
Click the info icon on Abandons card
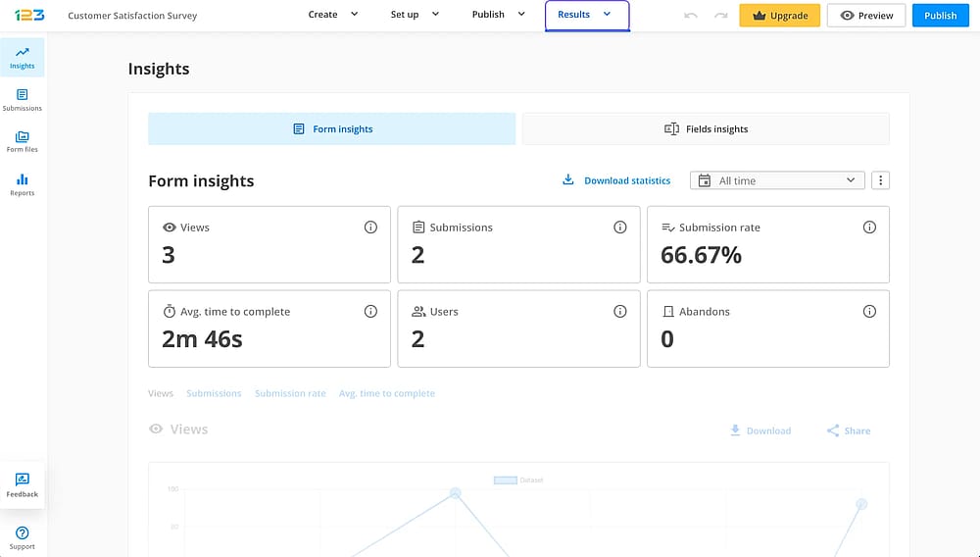[x=869, y=311]
